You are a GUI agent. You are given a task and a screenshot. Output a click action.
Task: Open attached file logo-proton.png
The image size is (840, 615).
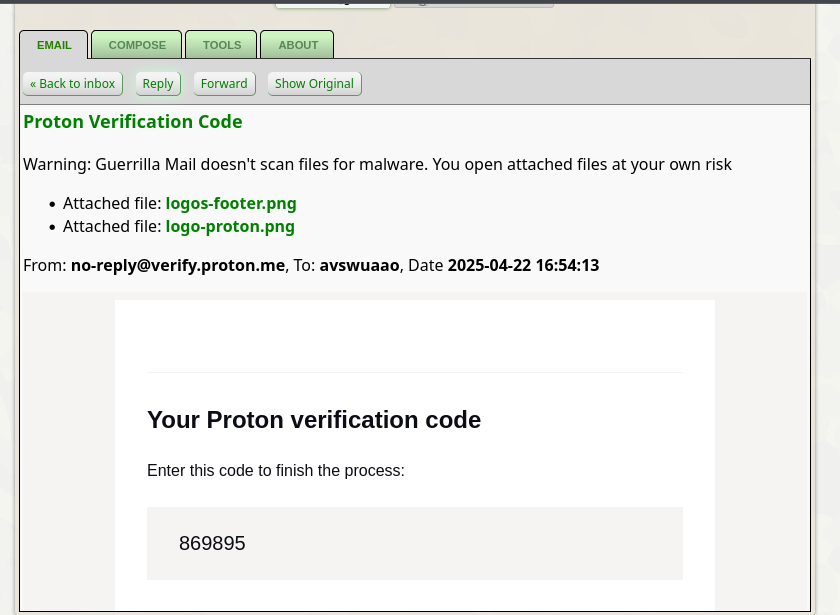[230, 227]
